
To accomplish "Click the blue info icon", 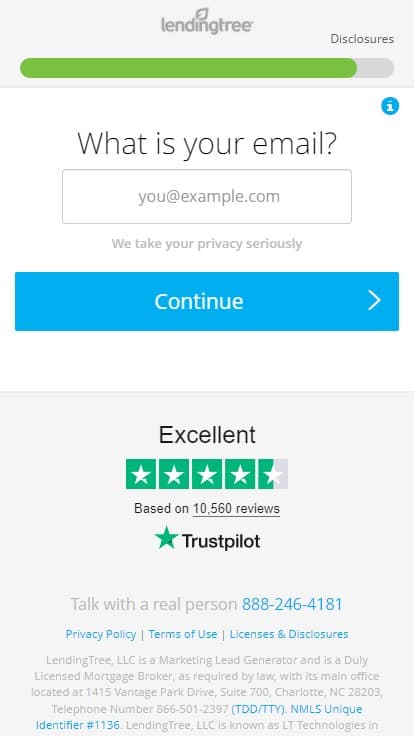I will point(390,107).
